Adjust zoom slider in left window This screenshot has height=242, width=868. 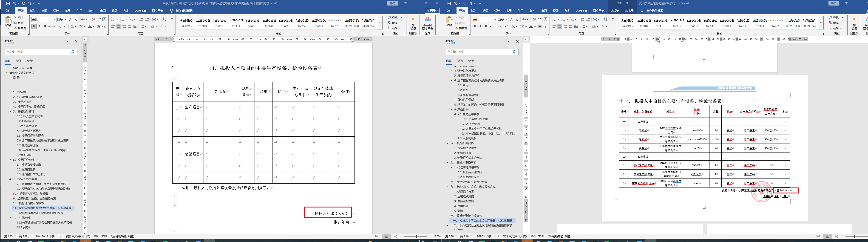pyautogui.click(x=417, y=236)
